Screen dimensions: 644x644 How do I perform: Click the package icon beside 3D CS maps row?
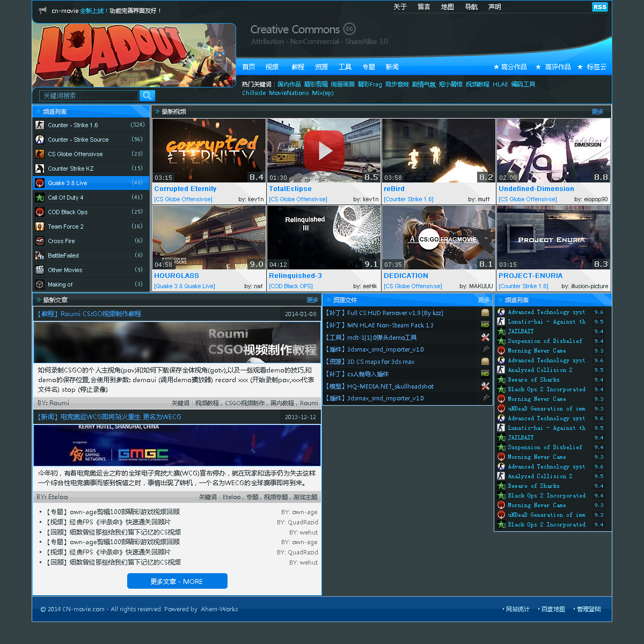(485, 362)
